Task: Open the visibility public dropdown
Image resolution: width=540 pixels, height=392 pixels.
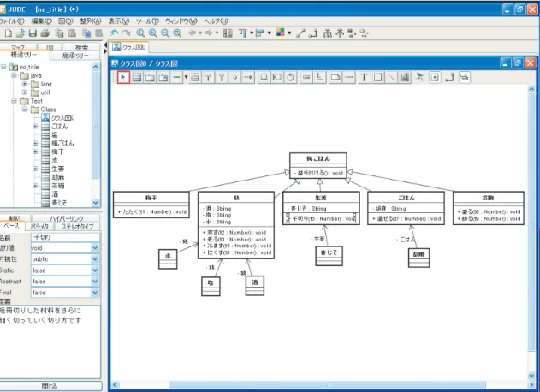Action: pos(95,259)
